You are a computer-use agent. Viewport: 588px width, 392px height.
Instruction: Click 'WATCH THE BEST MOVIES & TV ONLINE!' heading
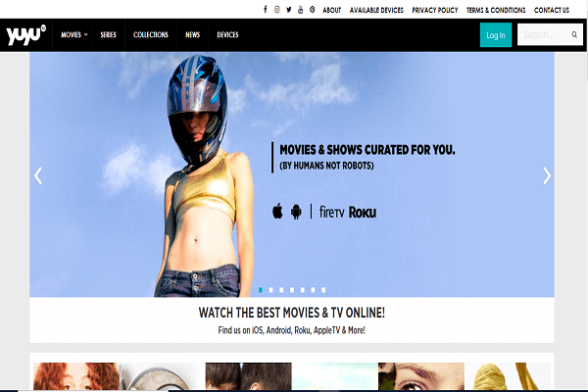[x=291, y=313]
